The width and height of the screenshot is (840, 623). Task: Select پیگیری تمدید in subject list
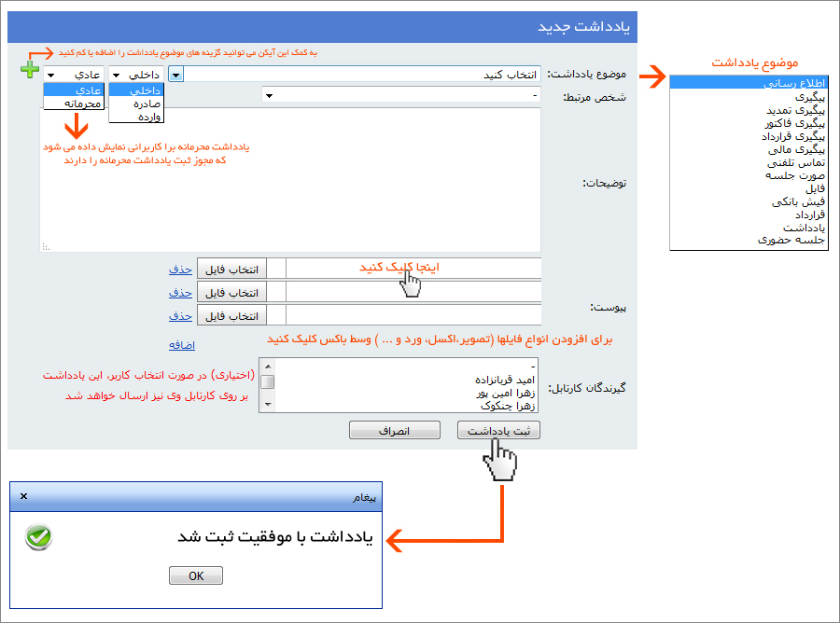(x=749, y=110)
